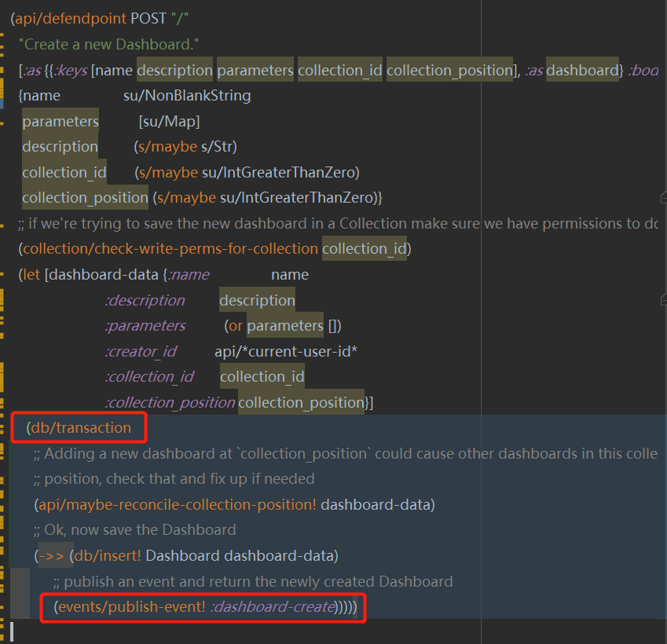The height and width of the screenshot is (644, 667).
Task: Select collection_position inside the :keys vector
Action: [449, 70]
